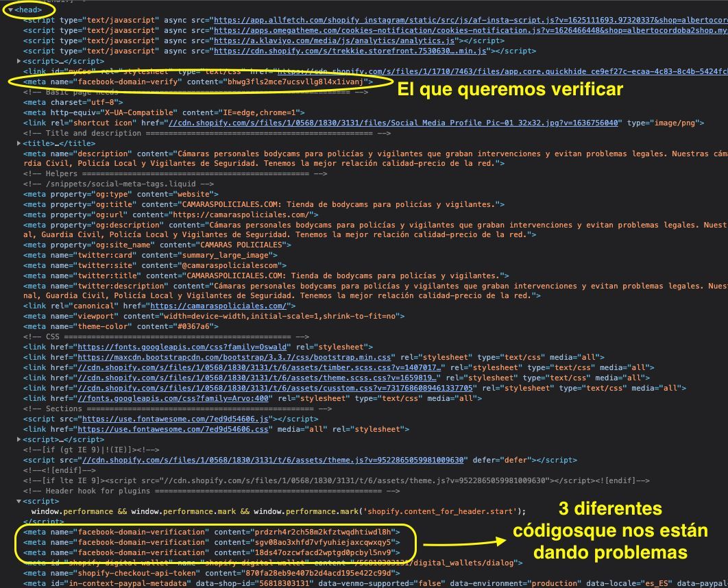The width and height of the screenshot is (728, 588).
Task: Click the 'Sections' comment line
Action: click(178, 408)
